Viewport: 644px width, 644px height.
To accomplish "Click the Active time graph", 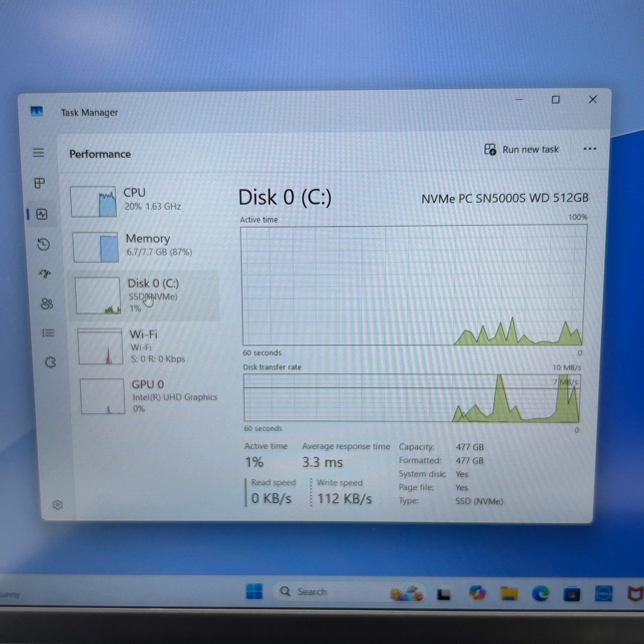I will [413, 285].
